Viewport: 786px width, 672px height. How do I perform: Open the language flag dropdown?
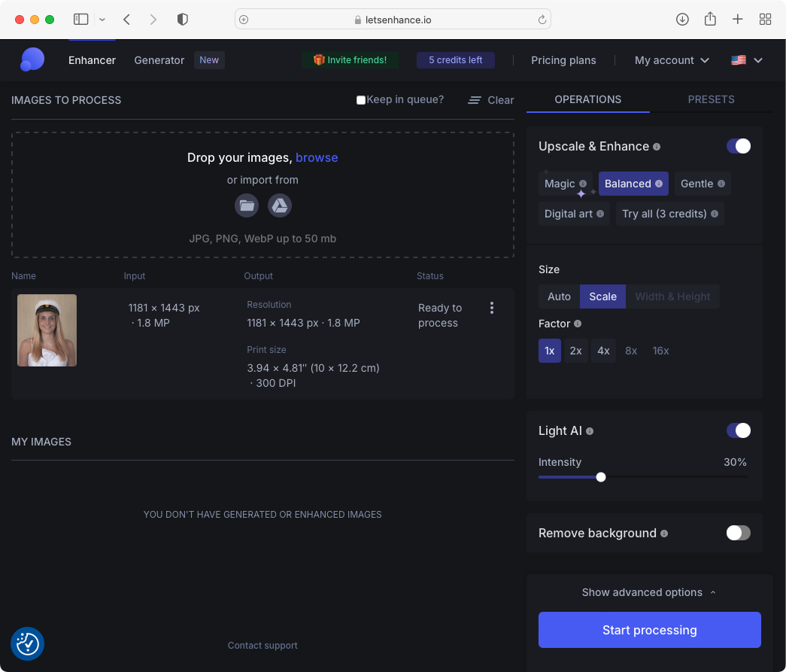[x=747, y=60]
